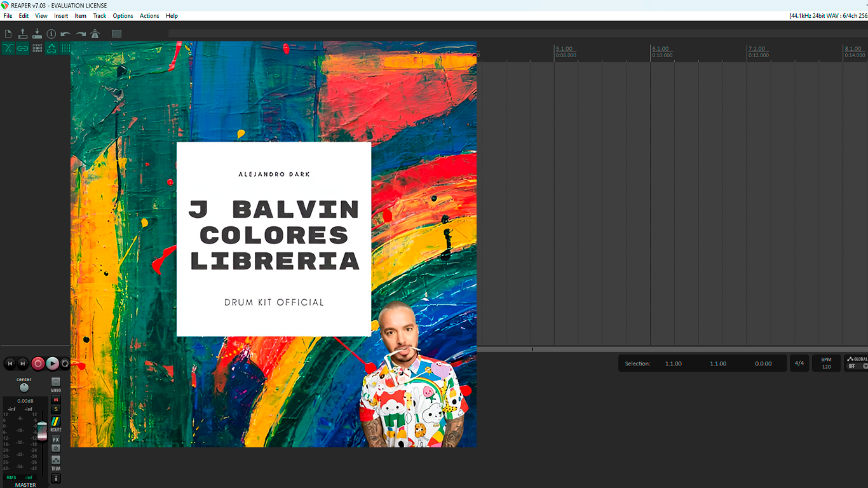The width and height of the screenshot is (868, 488).
Task: Click the dotted-rectangle toolbar icon
Action: coord(117,34)
